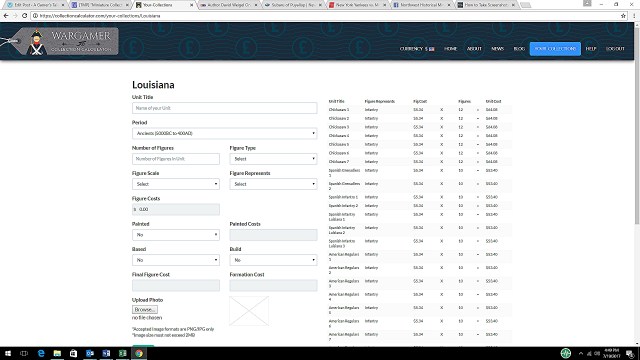Switch to the Author David Weigel tab
The image size is (640, 360).
coord(229,5)
